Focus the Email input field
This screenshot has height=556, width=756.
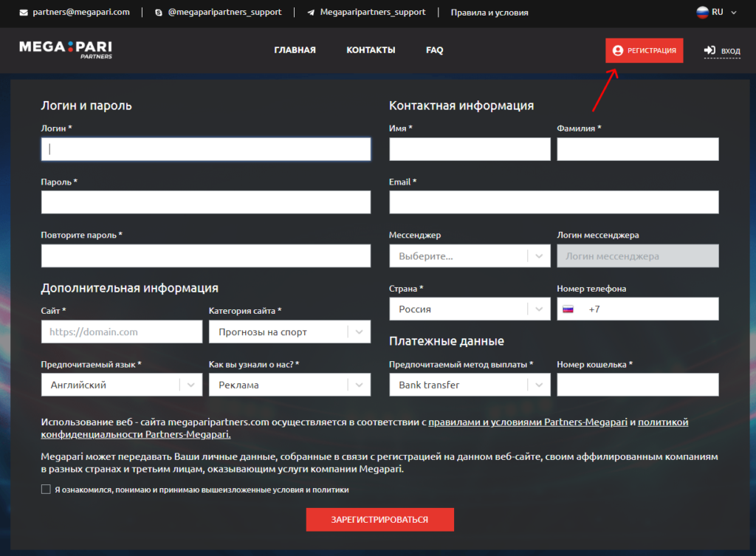pyautogui.click(x=554, y=202)
